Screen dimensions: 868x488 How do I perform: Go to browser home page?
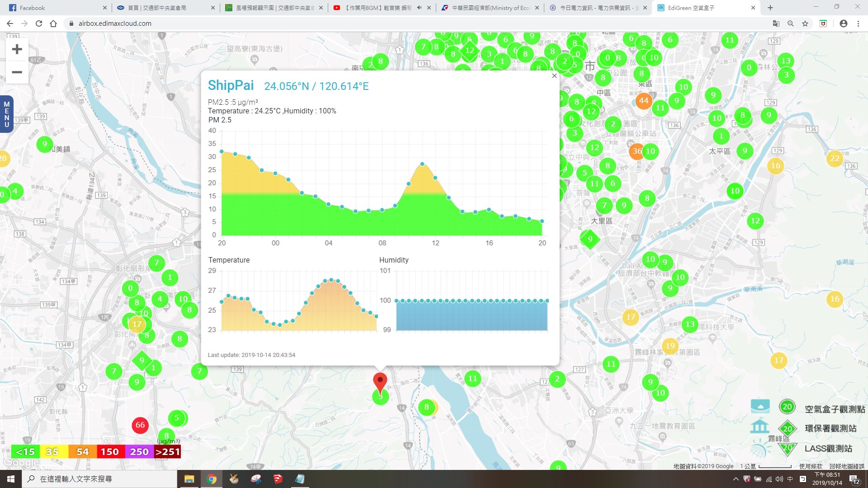(x=53, y=23)
